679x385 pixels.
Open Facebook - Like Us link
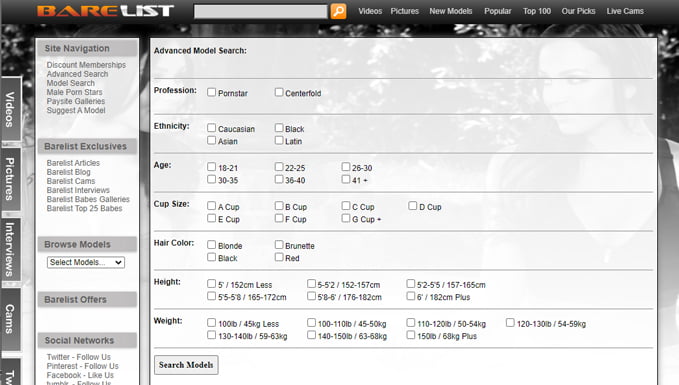coord(80,375)
